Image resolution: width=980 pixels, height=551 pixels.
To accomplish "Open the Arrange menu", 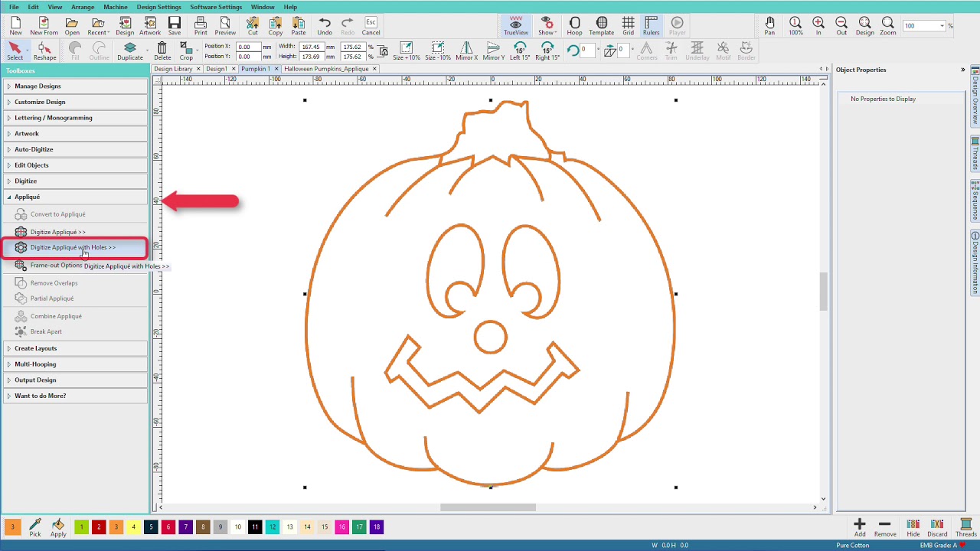I will click(83, 7).
